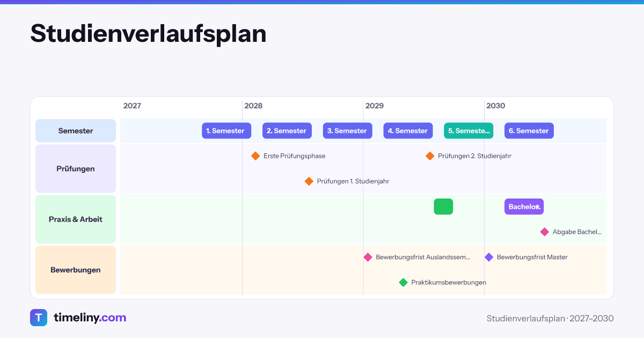The width and height of the screenshot is (644, 338).
Task: Click the Studienverlaufsplan title heading
Action: coord(148,33)
